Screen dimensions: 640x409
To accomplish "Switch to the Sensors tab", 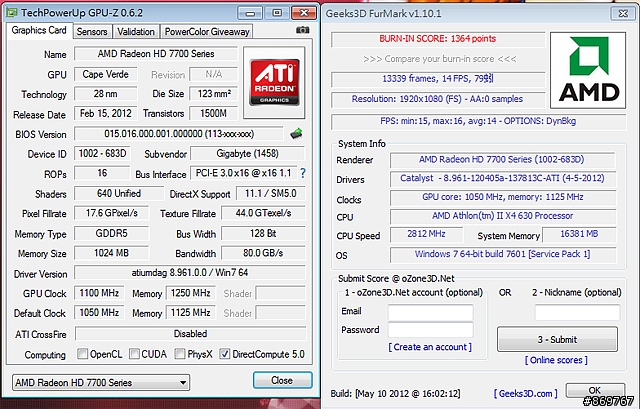I will point(92,31).
